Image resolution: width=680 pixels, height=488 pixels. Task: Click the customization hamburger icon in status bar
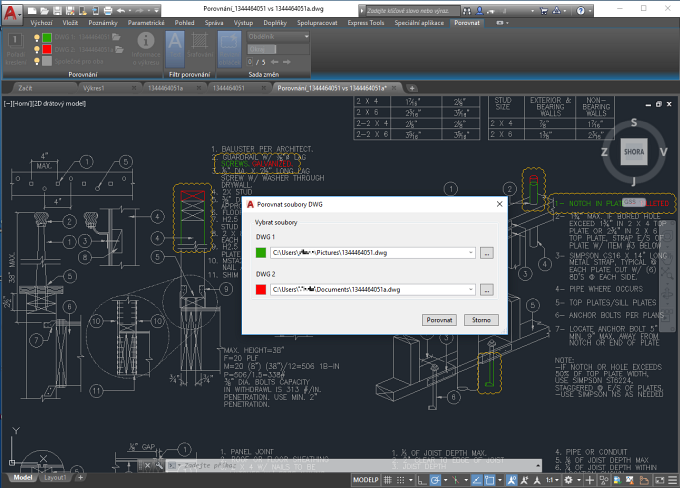[x=673, y=480]
